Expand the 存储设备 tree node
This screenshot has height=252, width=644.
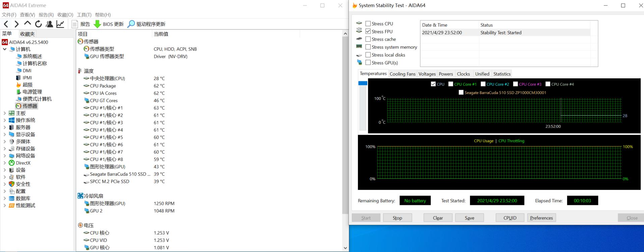[x=5, y=149]
